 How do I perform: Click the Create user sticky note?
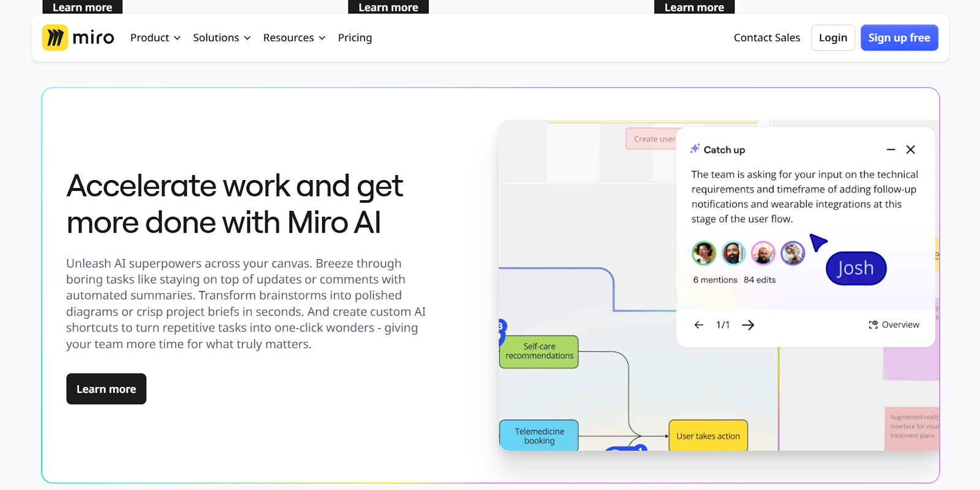(651, 139)
